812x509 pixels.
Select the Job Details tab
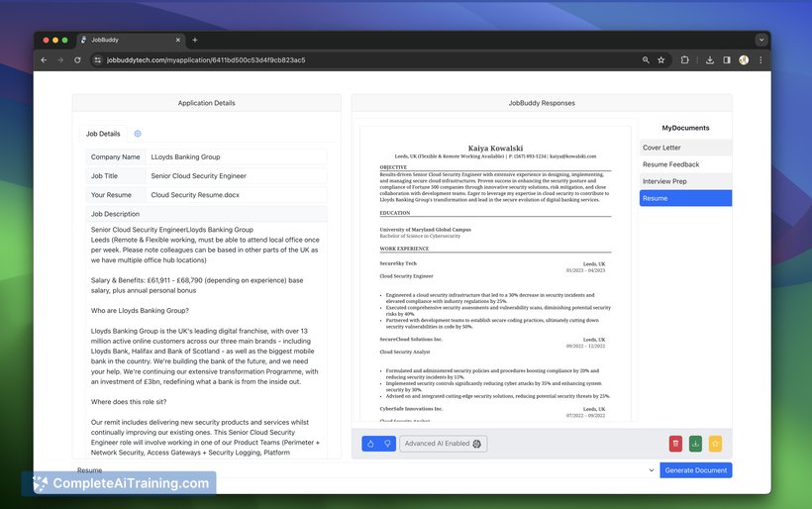(103, 134)
